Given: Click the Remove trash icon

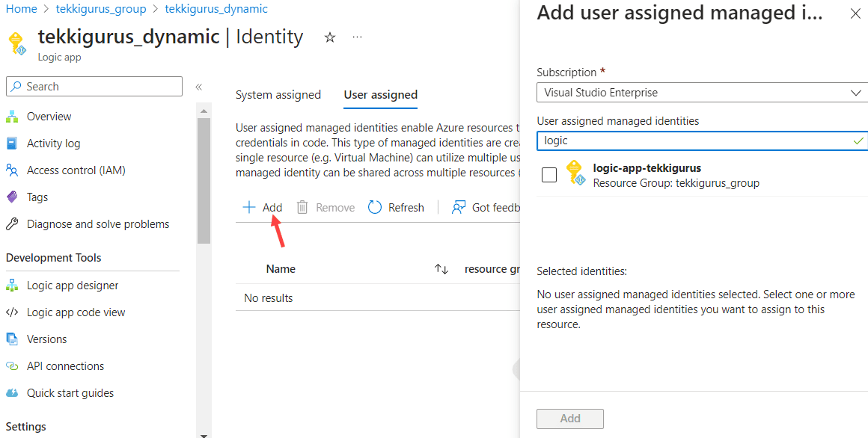Looking at the screenshot, I should pyautogui.click(x=302, y=207).
